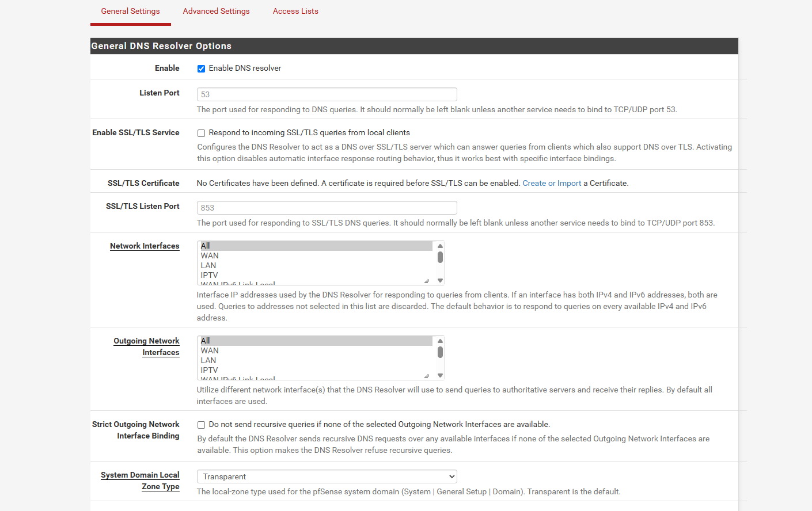Focus the SSL/TLS Listen Port field
Screen dimensions: 812x511
[x=327, y=208]
